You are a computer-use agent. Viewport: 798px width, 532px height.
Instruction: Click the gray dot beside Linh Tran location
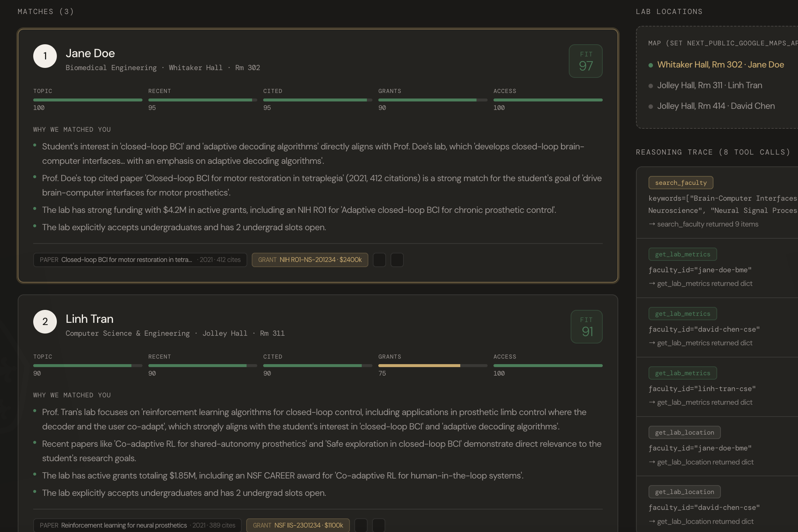click(x=651, y=86)
